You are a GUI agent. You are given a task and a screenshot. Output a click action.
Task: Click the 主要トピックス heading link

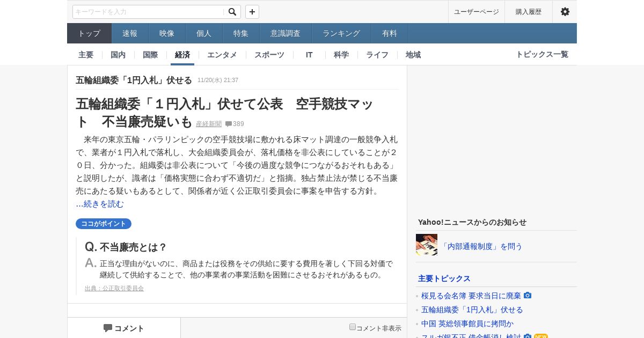point(444,278)
